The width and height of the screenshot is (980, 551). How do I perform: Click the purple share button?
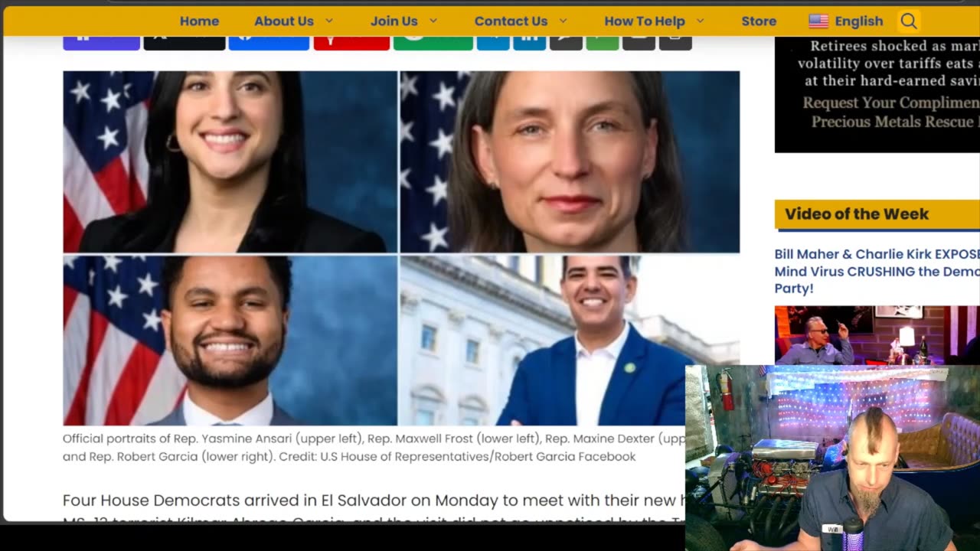101,42
